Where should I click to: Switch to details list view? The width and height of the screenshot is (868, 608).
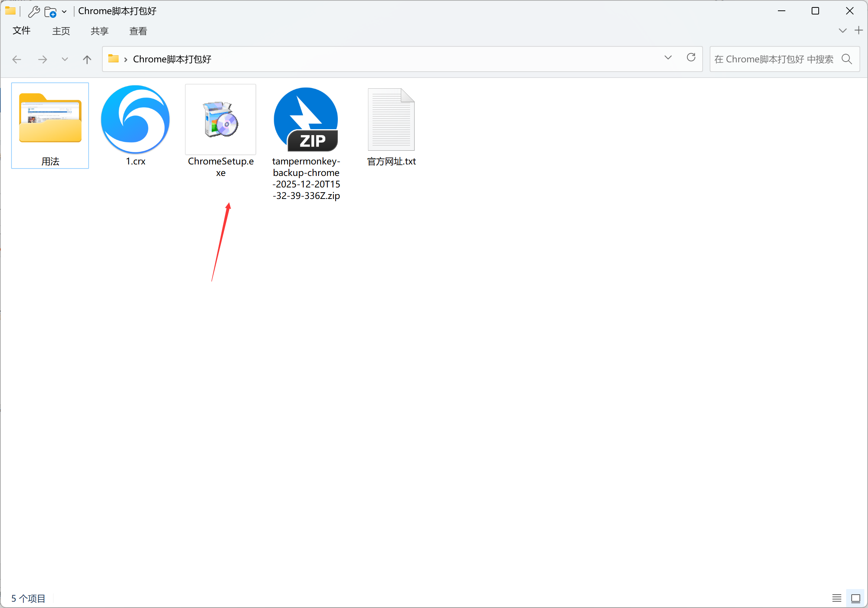pos(836,598)
